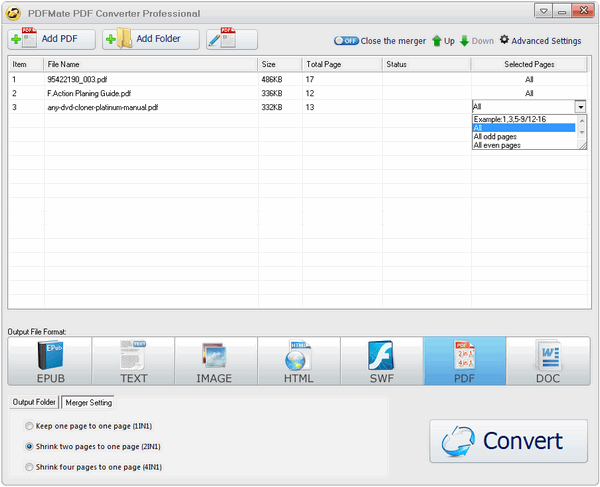This screenshot has width=600, height=487.
Task: Click the Add PDF button
Action: pos(51,39)
